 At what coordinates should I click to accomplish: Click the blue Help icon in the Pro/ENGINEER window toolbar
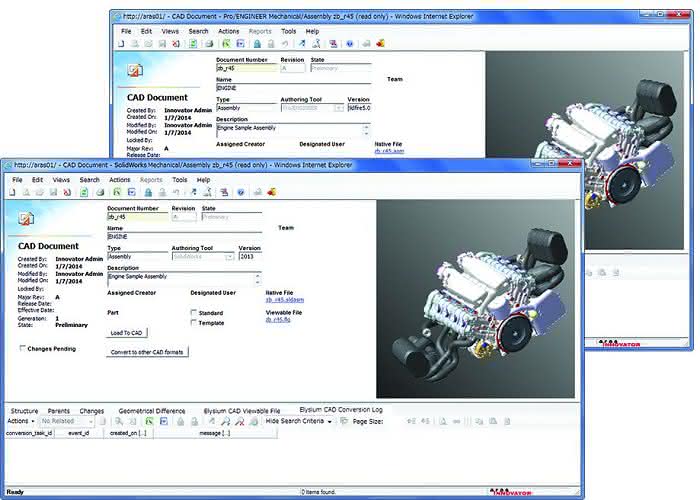(350, 44)
